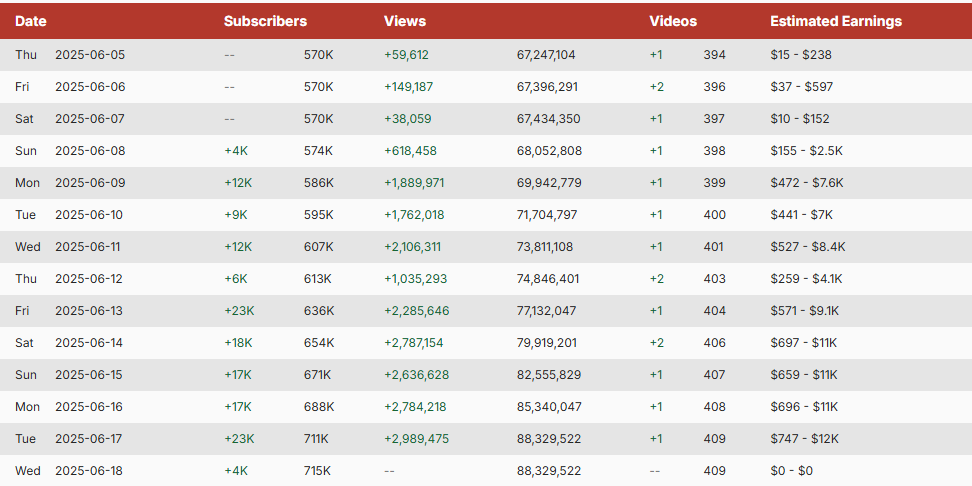Click the Estimated Earnings column header
The width and height of the screenshot is (972, 486).
836,21
